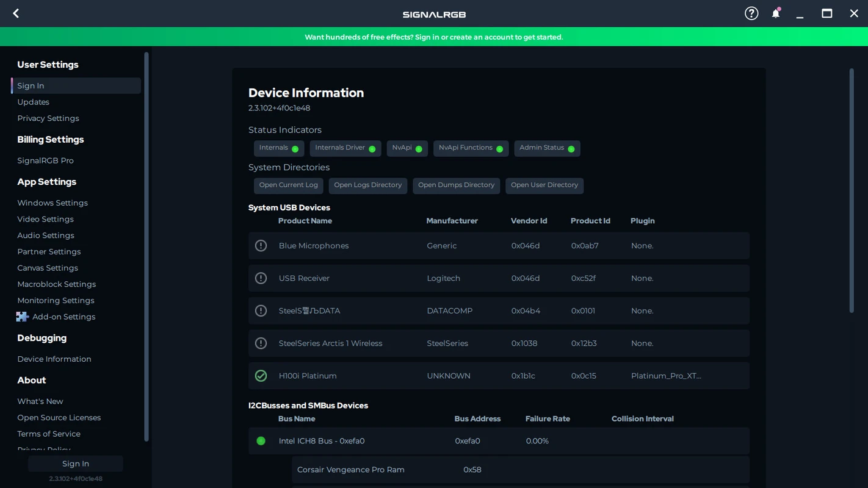Open the help question mark icon
The image size is (868, 488).
(x=751, y=13)
